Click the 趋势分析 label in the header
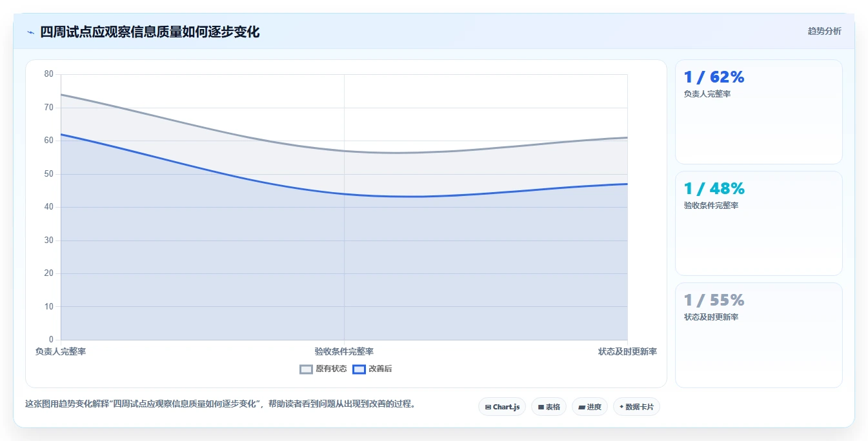The width and height of the screenshot is (868, 441). point(824,31)
